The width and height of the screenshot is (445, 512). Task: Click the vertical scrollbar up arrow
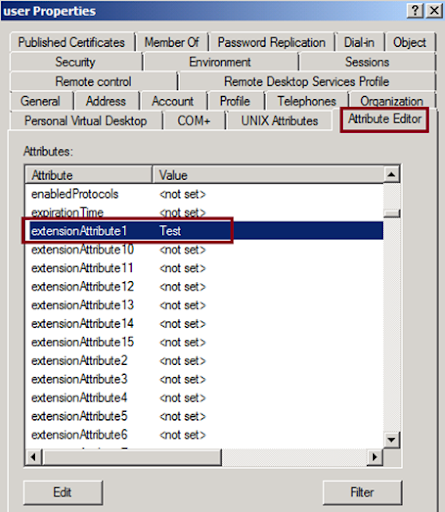pos(392,174)
